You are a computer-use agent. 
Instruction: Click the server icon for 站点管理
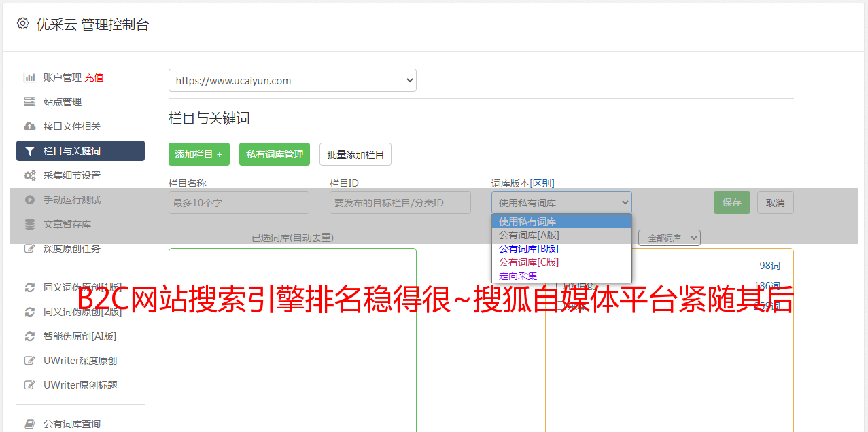point(30,102)
